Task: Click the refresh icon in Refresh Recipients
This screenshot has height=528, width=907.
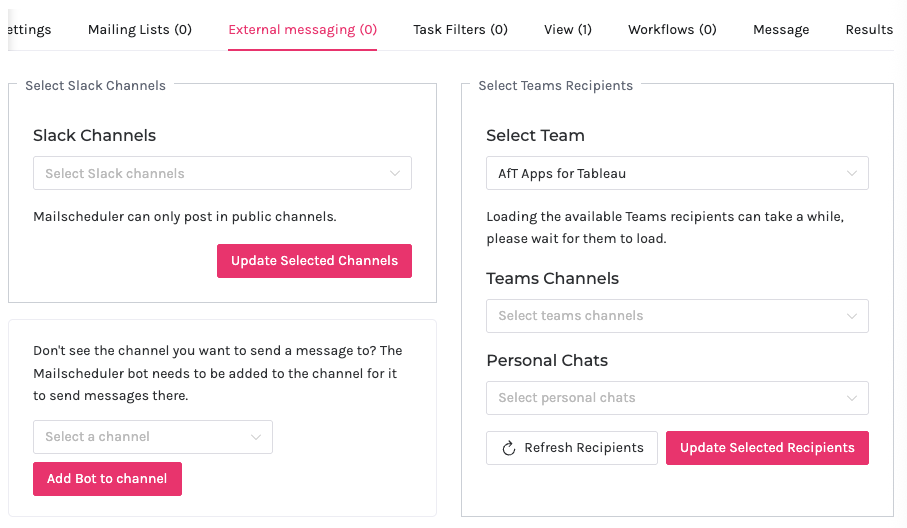Action: pyautogui.click(x=508, y=448)
